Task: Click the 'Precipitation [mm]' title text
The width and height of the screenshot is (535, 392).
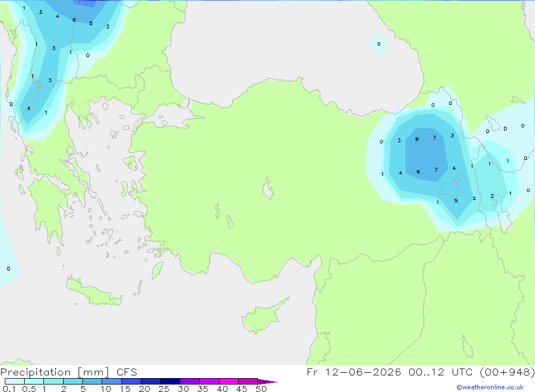Action: 55,372
